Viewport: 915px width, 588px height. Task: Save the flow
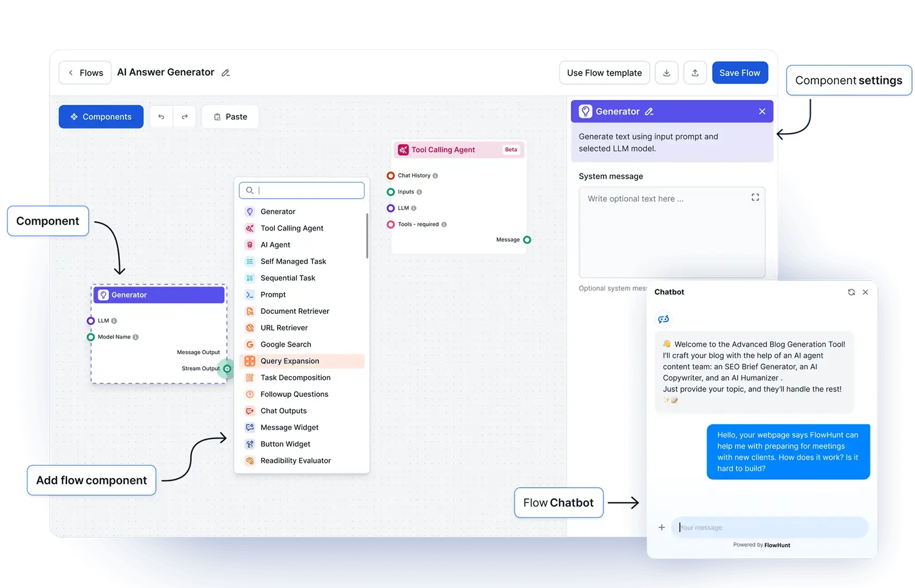[740, 72]
